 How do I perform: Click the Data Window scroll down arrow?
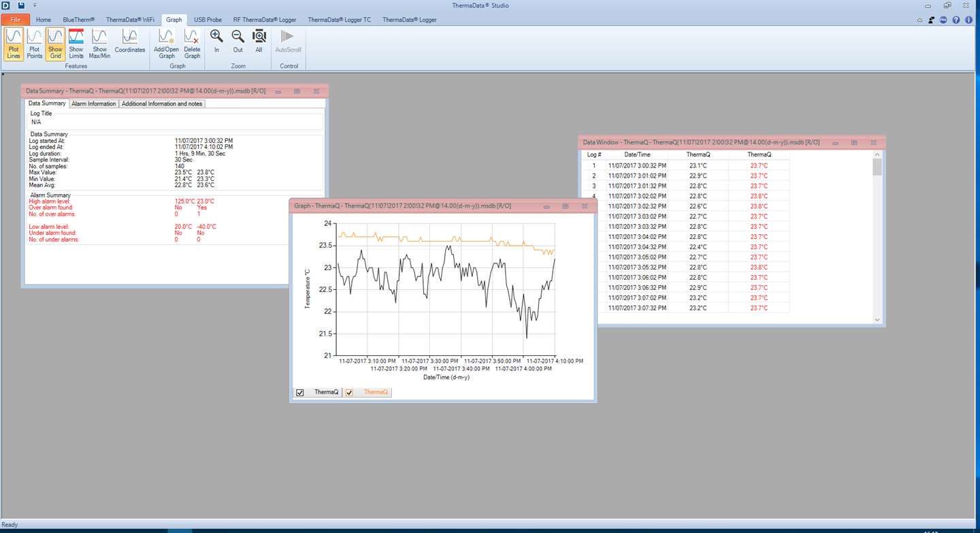(x=877, y=319)
